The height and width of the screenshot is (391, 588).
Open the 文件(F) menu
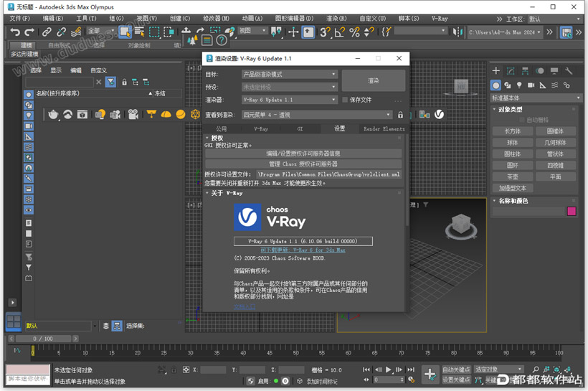[20, 19]
